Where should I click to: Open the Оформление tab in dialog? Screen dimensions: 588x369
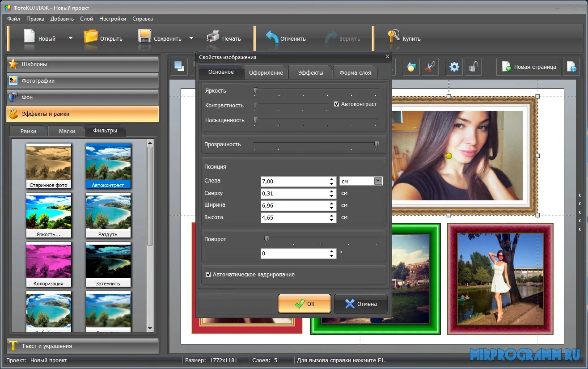pyautogui.click(x=266, y=72)
